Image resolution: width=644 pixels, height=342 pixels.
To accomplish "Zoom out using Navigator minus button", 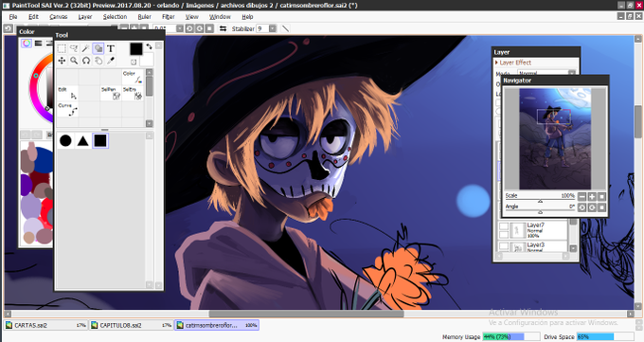I will coord(582,196).
